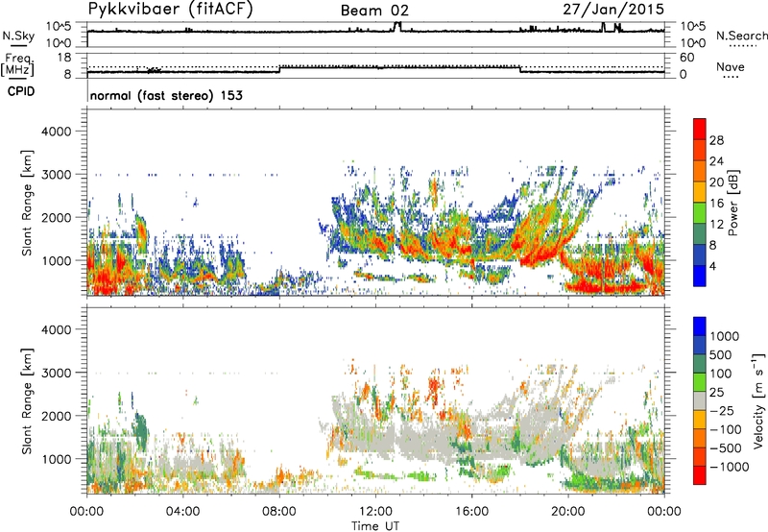
Task: Click the '16' tick on the Power colorbar
Action: point(716,204)
